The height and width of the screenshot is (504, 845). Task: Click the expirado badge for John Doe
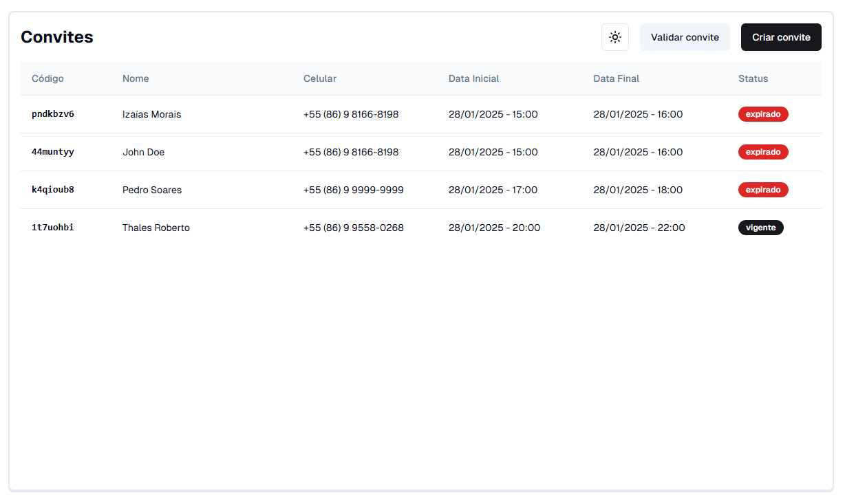click(x=762, y=152)
